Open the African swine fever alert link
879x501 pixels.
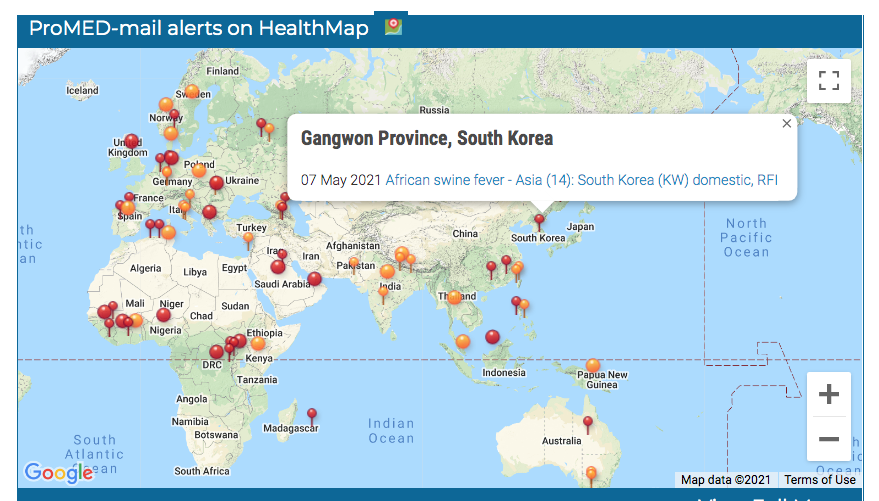click(x=581, y=180)
